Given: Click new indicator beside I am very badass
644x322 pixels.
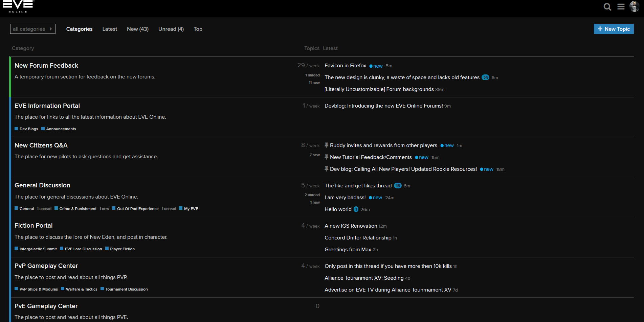Looking at the screenshot, I should [x=375, y=198].
